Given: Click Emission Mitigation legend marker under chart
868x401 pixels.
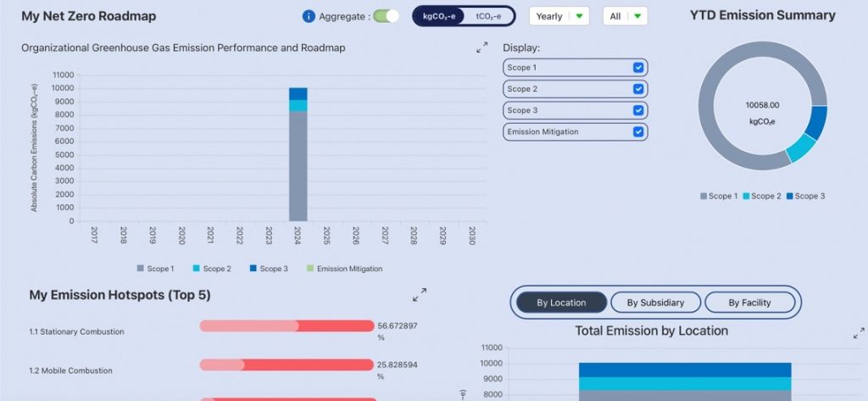Looking at the screenshot, I should pos(310,269).
